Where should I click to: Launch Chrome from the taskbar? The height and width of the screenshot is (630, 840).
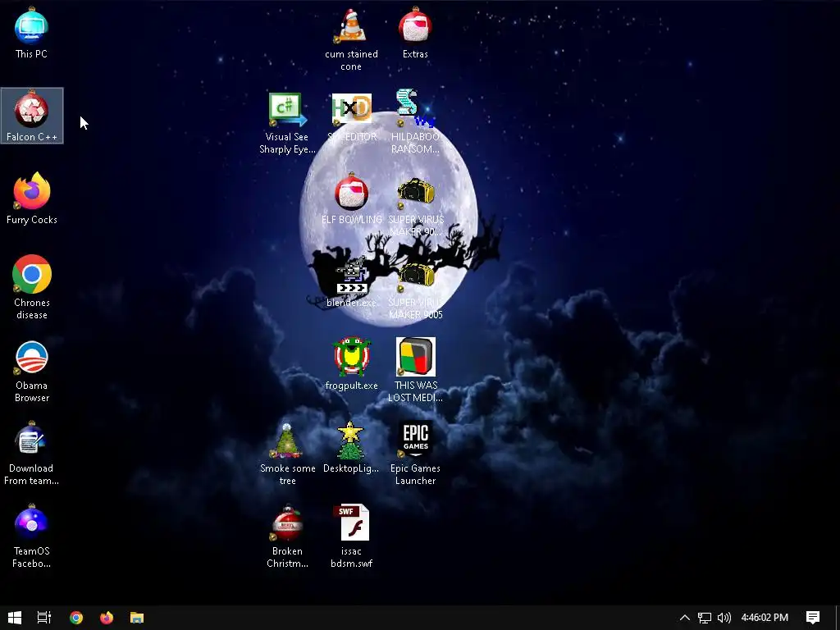pos(76,618)
